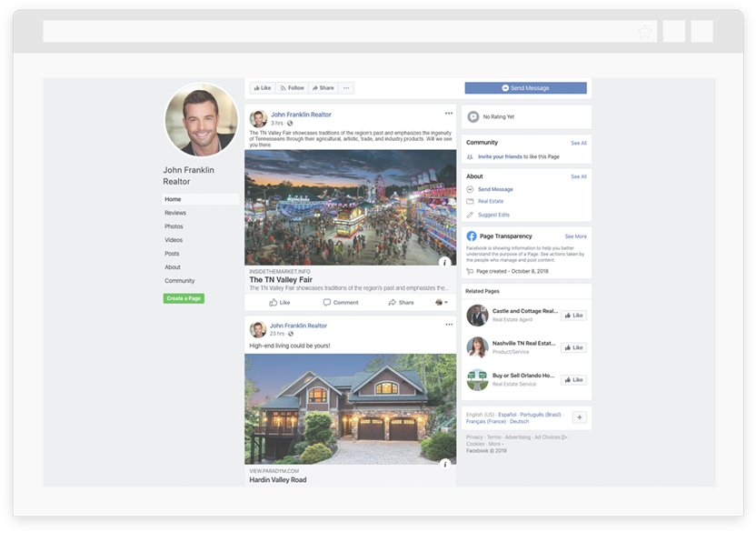The image size is (756, 552).
Task: Click avatar on the TN Valley Fair post
Action: [258, 119]
